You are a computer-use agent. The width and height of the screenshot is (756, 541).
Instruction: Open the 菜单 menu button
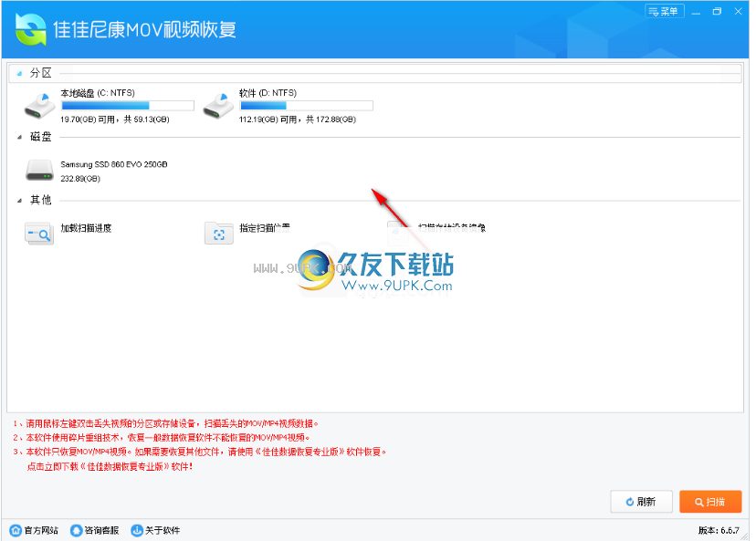point(664,11)
